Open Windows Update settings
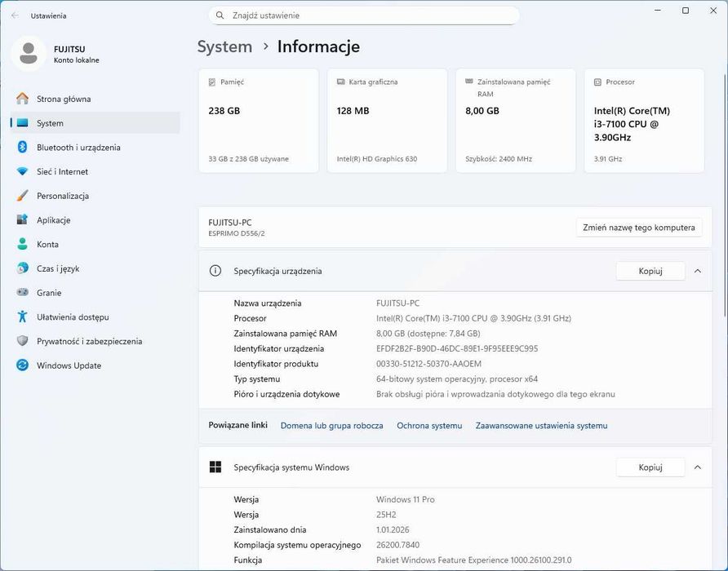The height and width of the screenshot is (571, 728). pos(95,365)
